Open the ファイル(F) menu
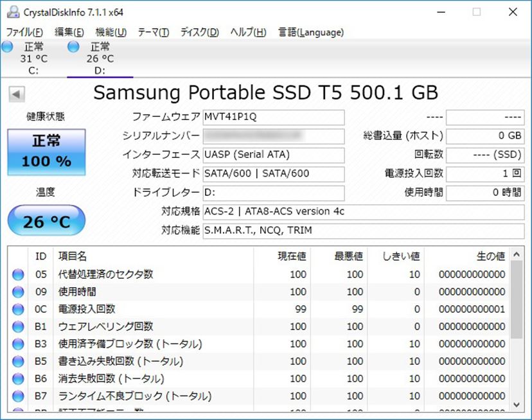This screenshot has height=420, width=532. (24, 32)
